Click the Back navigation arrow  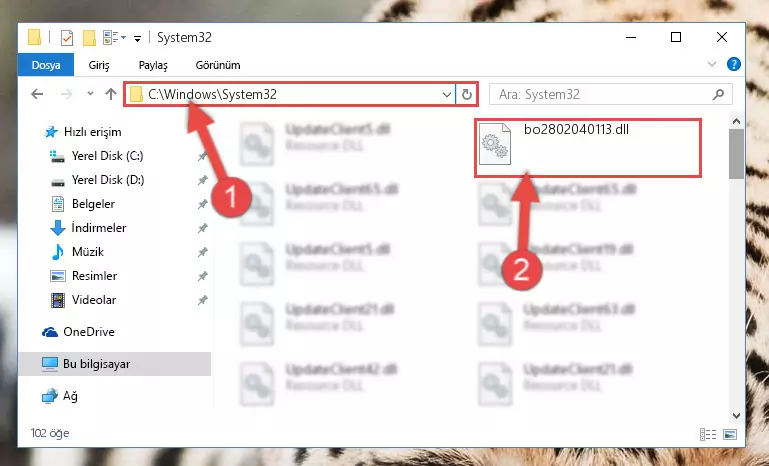click(37, 94)
